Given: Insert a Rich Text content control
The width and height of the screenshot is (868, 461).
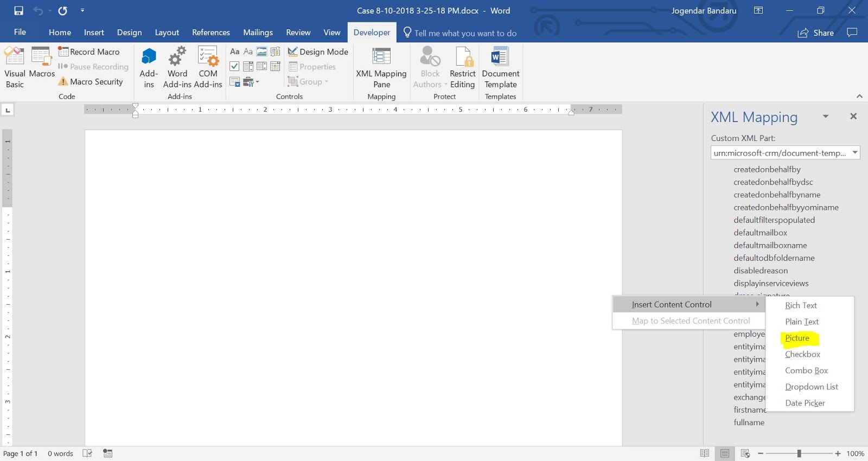Looking at the screenshot, I should click(x=234, y=52).
